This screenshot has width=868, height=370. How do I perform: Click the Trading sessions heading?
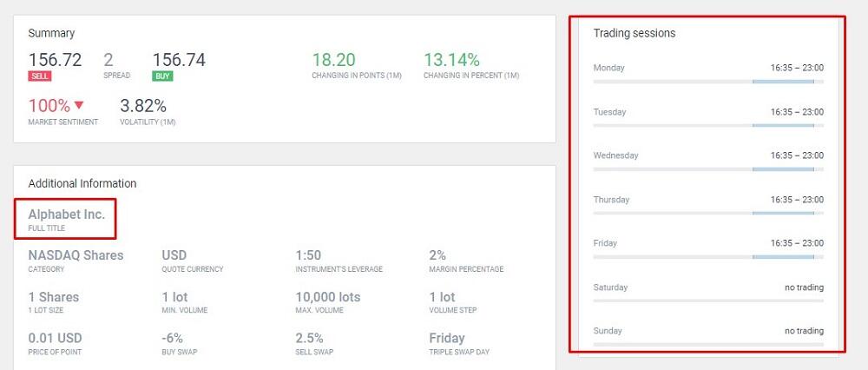pos(635,33)
